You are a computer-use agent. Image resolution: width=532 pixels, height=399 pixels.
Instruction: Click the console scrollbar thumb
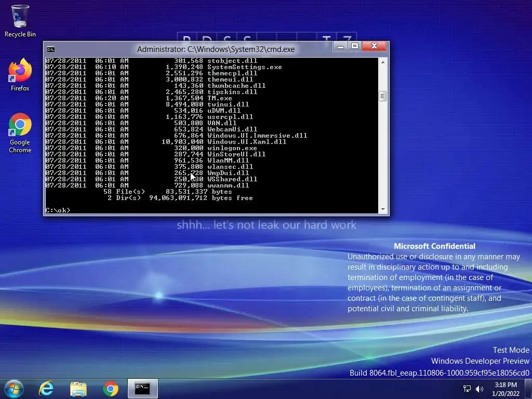tap(383, 96)
